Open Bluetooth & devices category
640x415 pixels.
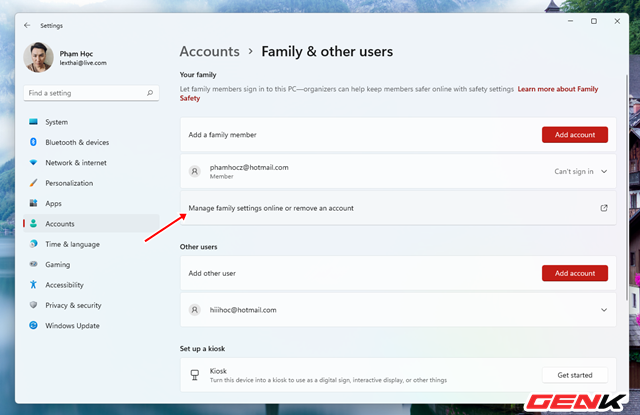click(x=91, y=142)
